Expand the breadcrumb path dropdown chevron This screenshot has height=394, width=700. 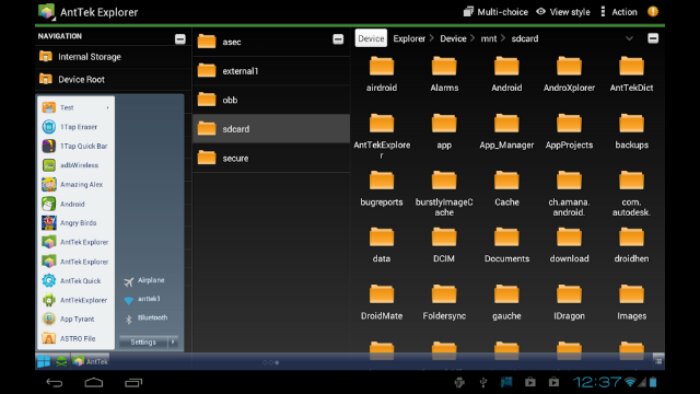pyautogui.click(x=629, y=38)
